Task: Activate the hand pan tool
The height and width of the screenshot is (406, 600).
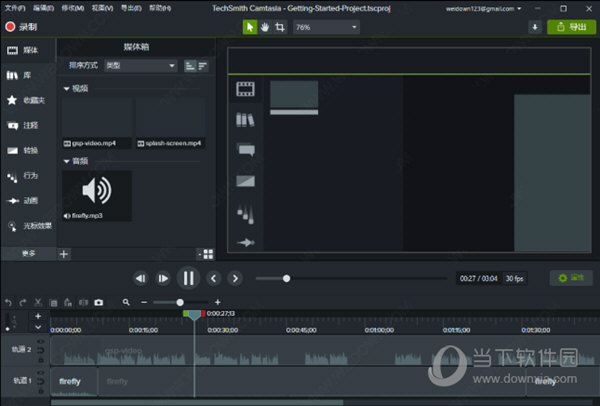Action: coord(265,27)
